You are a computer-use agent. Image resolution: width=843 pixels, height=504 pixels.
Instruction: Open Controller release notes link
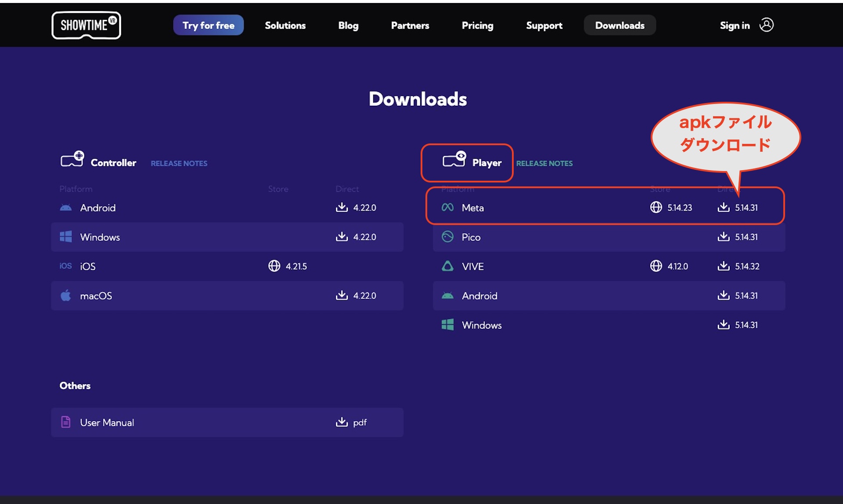(x=179, y=163)
